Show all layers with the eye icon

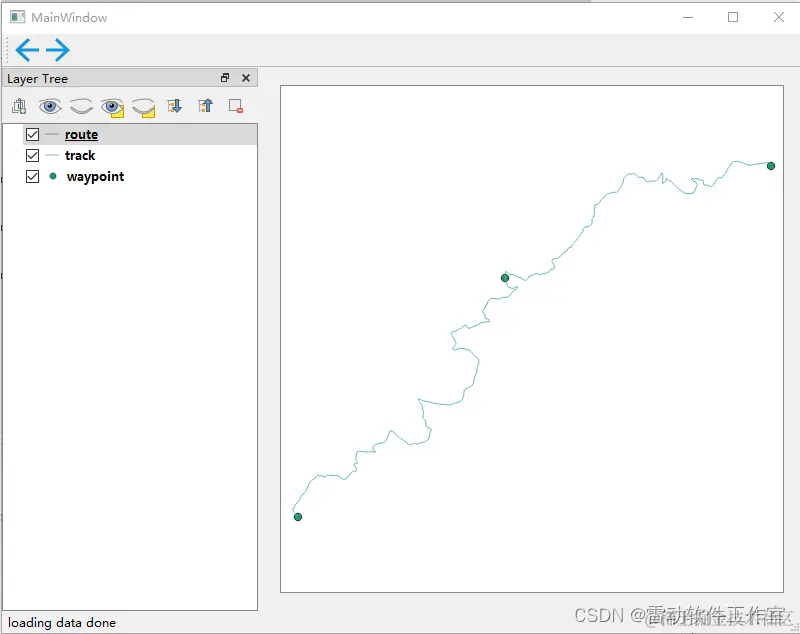tap(50, 106)
